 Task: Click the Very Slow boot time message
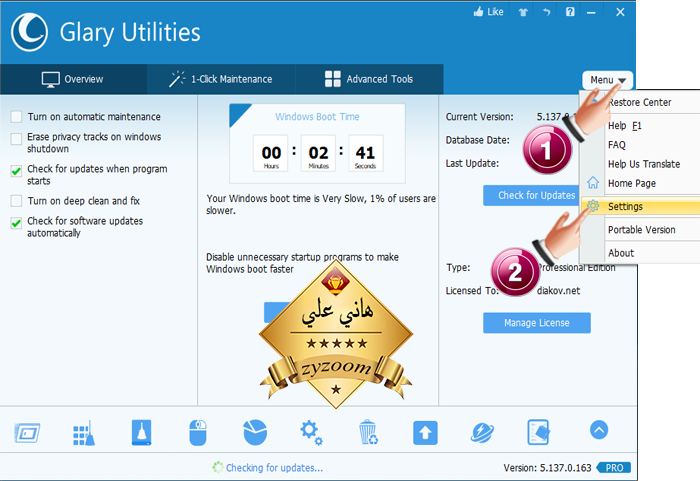(x=321, y=204)
